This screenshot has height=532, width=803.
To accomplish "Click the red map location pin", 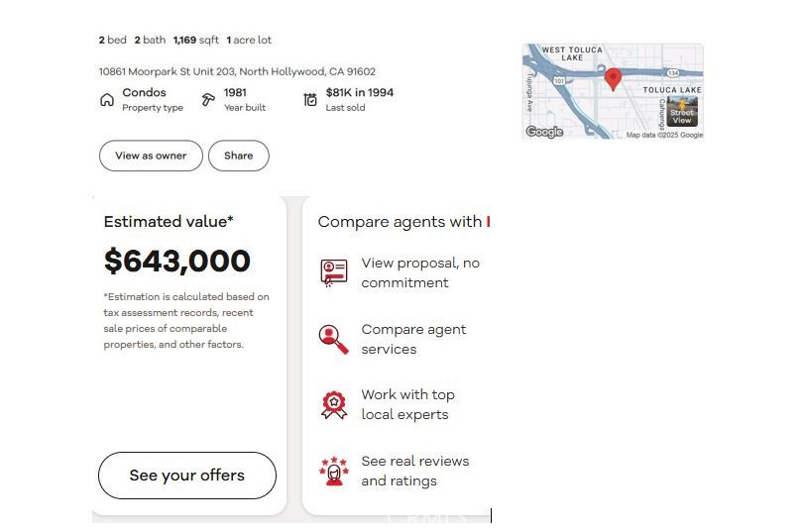I will [613, 79].
